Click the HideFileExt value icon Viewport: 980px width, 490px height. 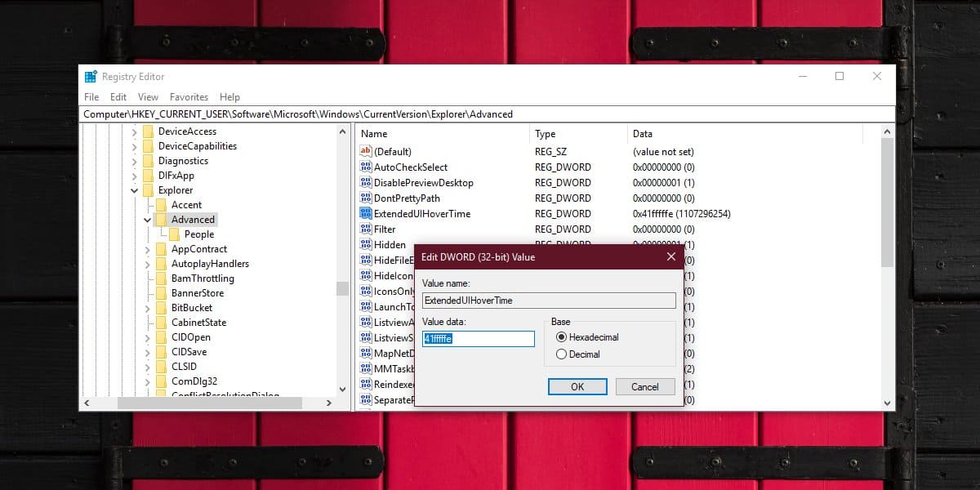[x=366, y=261]
